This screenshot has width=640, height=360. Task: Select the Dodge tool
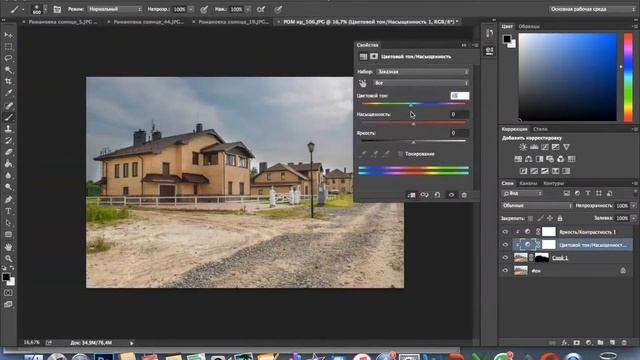[8, 187]
